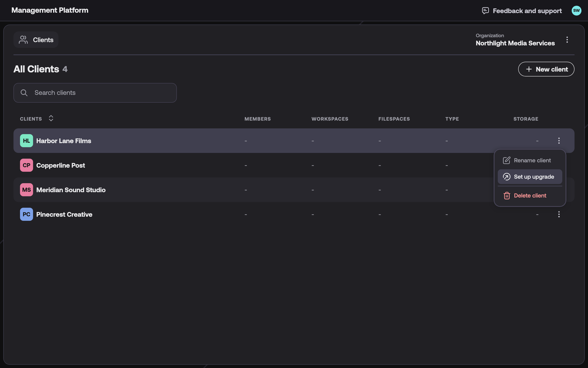Click the WORKSPACES column header
The image size is (588, 368).
(x=330, y=119)
